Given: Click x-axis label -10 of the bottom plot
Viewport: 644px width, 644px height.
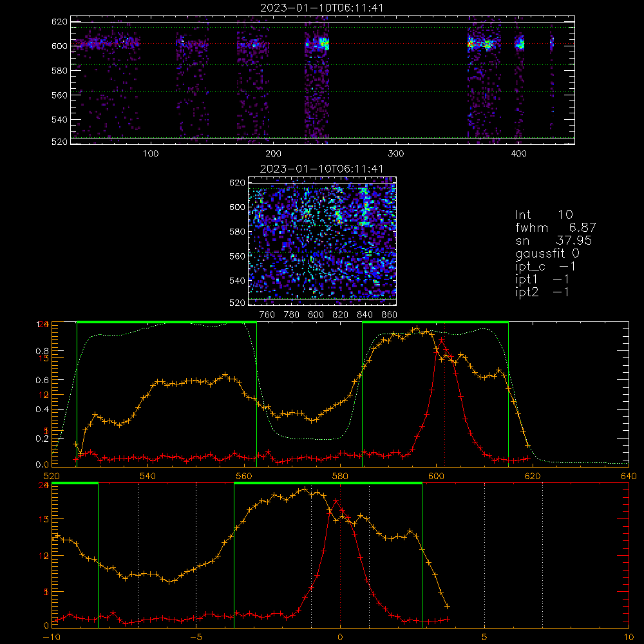Looking at the screenshot, I should [x=52, y=638].
